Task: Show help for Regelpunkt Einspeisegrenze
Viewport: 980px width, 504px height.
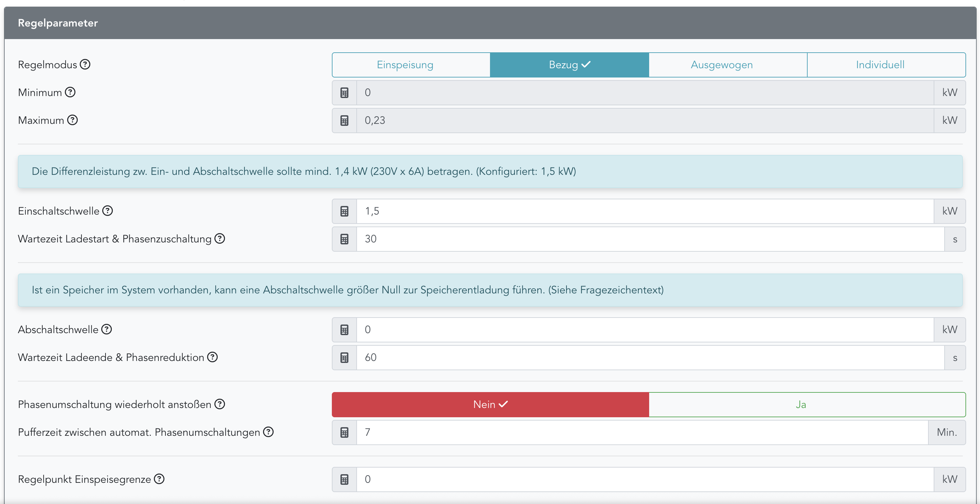Action: (159, 479)
